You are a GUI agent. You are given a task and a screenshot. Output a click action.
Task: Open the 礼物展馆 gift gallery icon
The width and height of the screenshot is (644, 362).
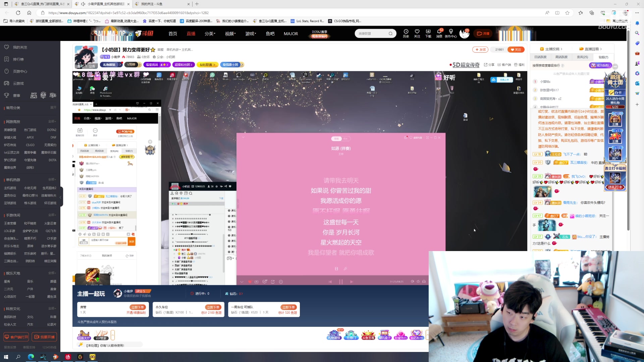[334, 335]
